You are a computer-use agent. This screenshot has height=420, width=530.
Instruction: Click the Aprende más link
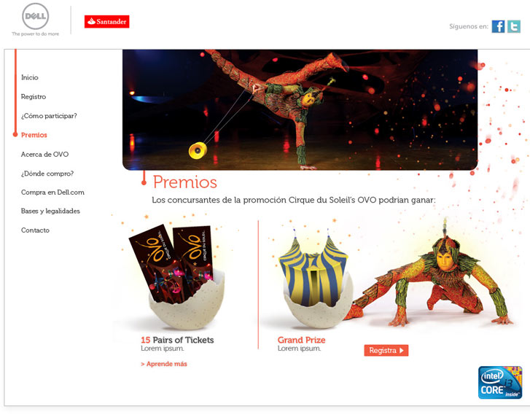coord(164,364)
